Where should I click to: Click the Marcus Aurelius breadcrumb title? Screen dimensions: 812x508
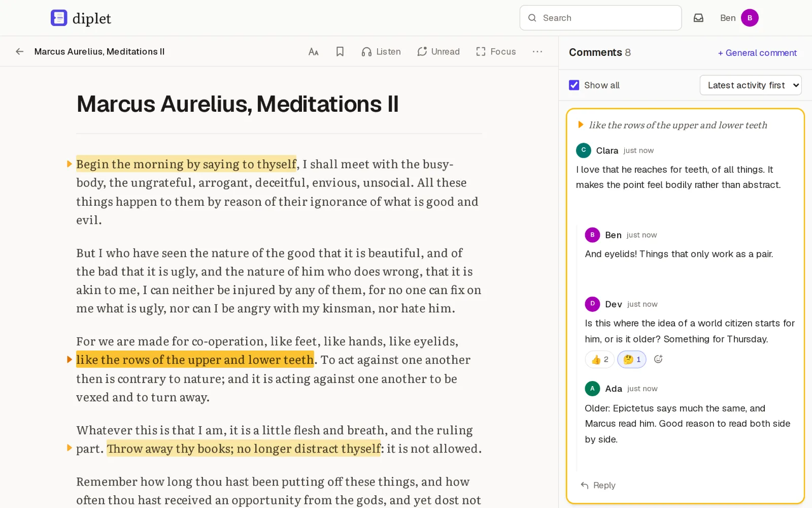[x=99, y=51]
